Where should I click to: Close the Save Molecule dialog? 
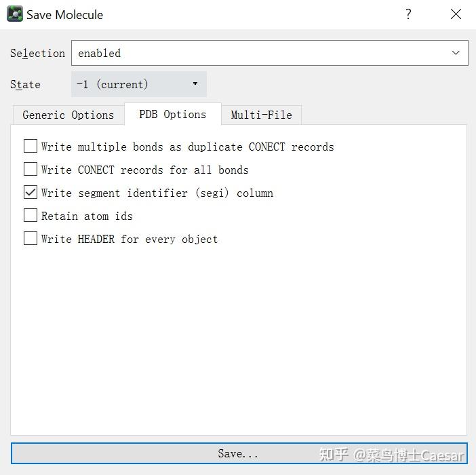coord(456,14)
